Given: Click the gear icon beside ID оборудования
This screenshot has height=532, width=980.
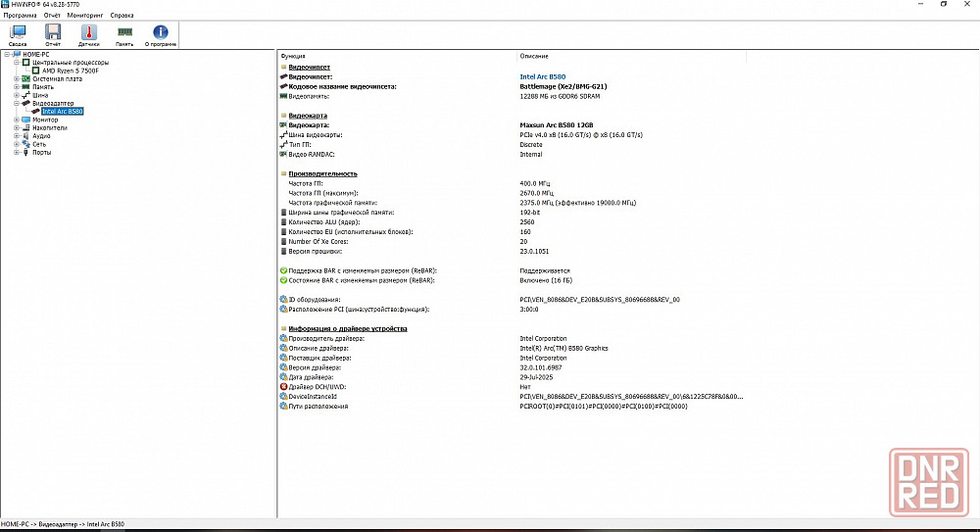Looking at the screenshot, I should (284, 300).
